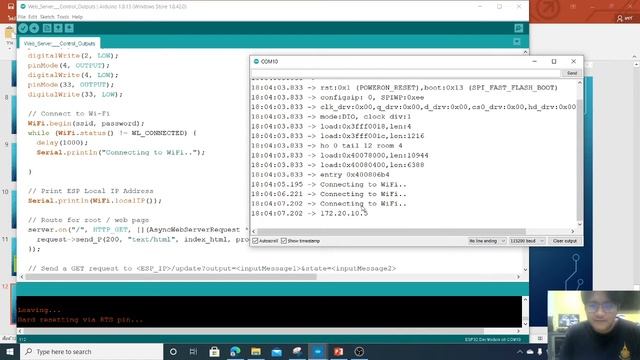This screenshot has height=360, width=640.
Task: Click the PowerPoint user account icon
Action: tap(620, 18)
